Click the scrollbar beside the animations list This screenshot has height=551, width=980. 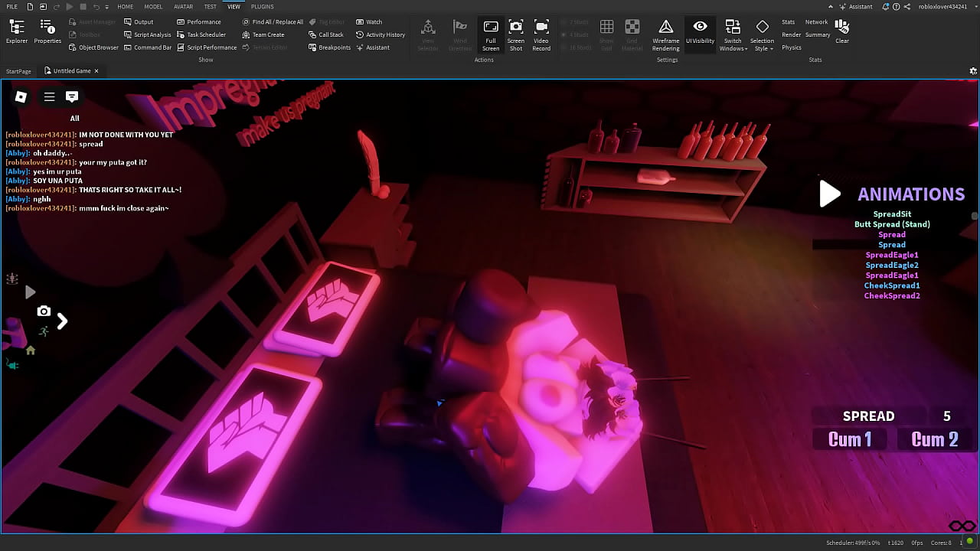974,217
